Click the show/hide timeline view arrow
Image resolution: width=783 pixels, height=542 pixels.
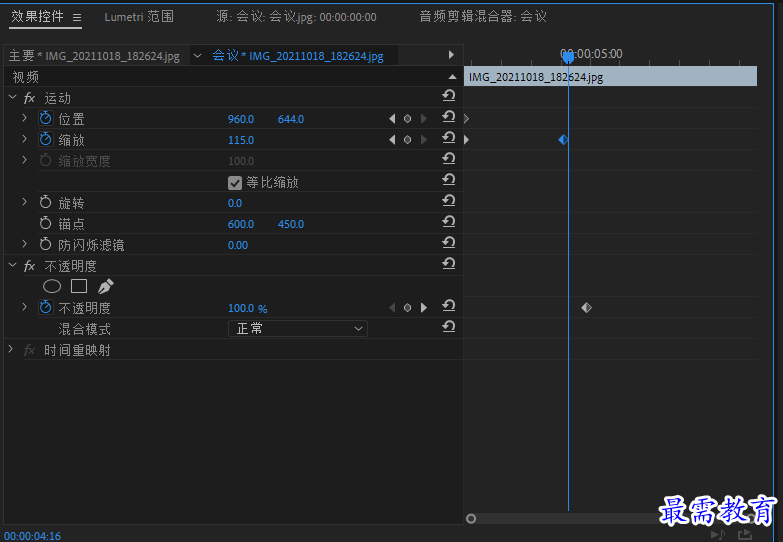click(451, 55)
